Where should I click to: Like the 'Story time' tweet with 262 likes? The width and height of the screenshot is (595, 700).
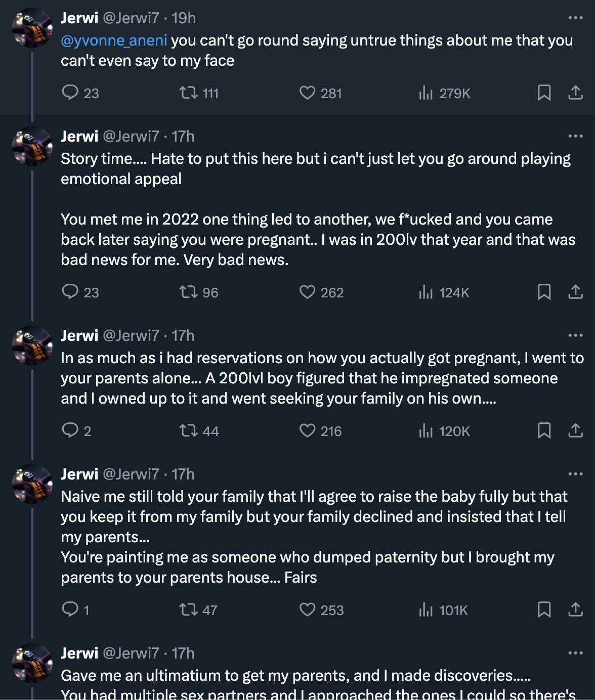[x=307, y=292]
